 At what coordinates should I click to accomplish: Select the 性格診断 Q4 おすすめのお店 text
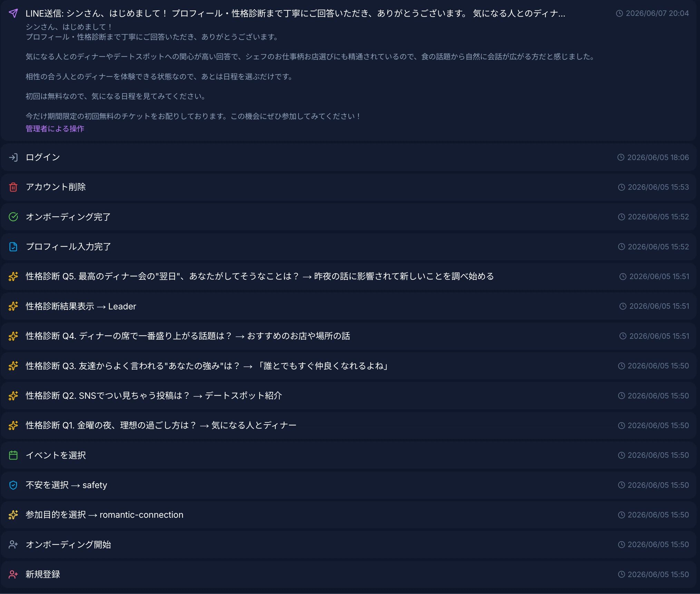(188, 336)
